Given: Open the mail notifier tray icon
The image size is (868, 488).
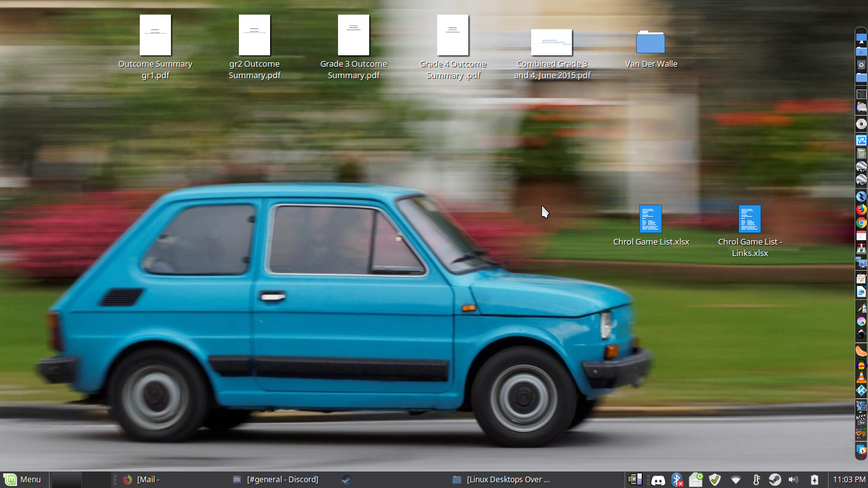Looking at the screenshot, I should click(x=696, y=480).
